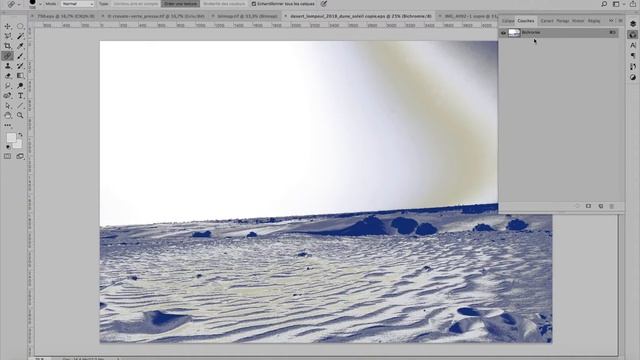Click the Share icon in top corner
The width and height of the screenshot is (640, 360).
coord(633,4)
